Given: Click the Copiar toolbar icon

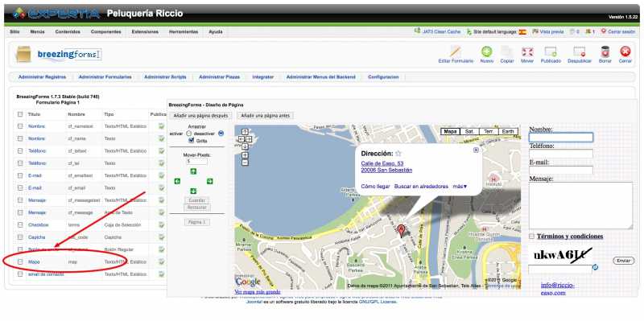Looking at the screenshot, I should (507, 51).
